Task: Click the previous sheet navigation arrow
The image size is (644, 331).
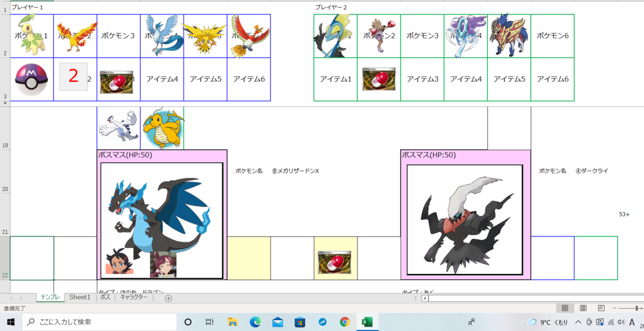Action: (11, 298)
